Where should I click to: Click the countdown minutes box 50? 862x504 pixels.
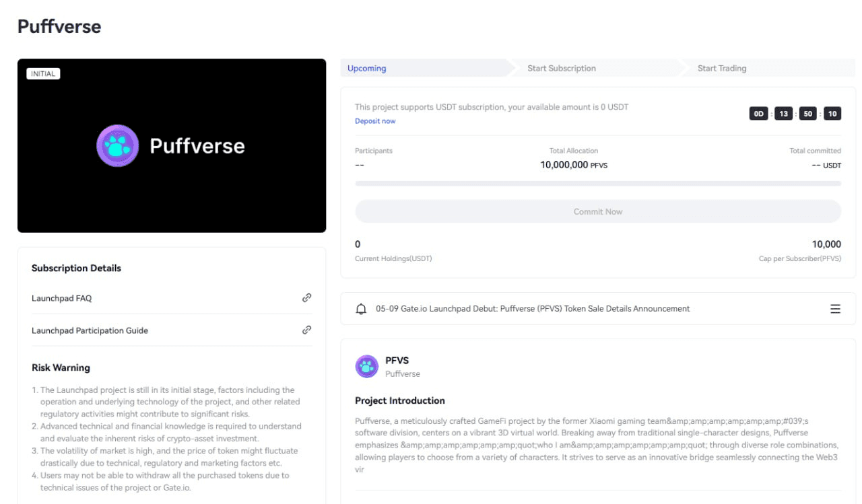(x=808, y=114)
